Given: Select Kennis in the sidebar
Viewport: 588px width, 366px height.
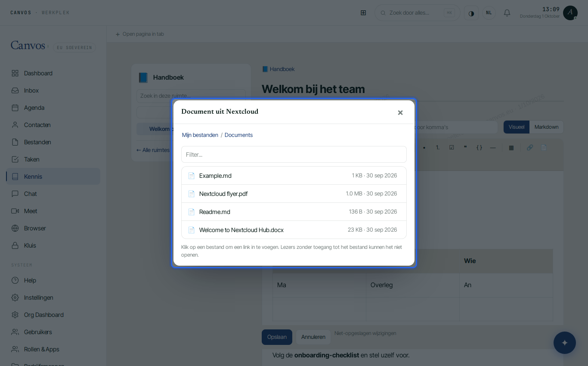Looking at the screenshot, I should [x=53, y=177].
